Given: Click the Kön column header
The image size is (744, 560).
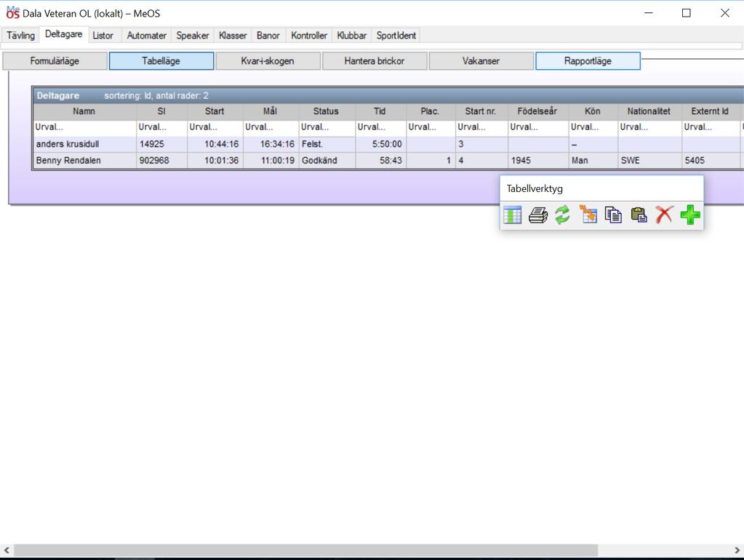Looking at the screenshot, I should coord(593,111).
